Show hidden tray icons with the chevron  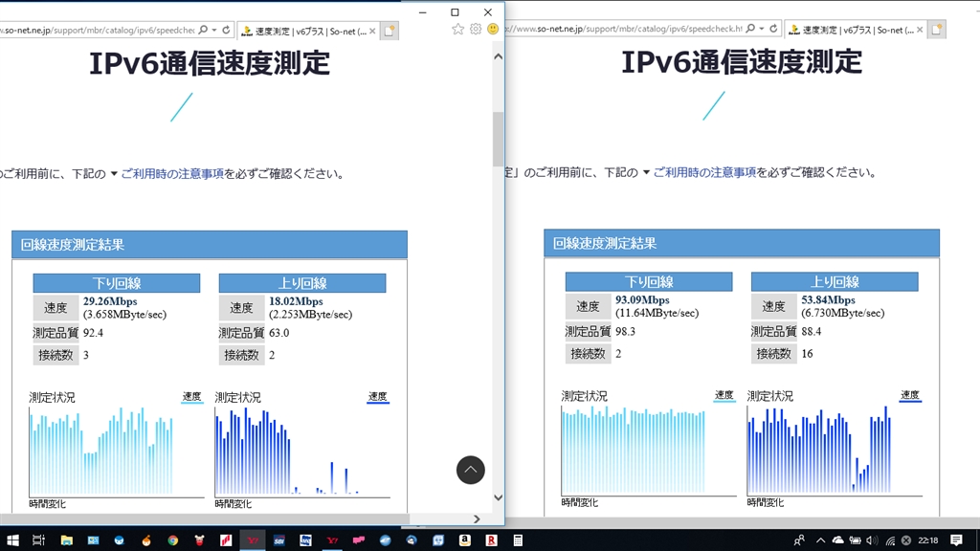820,540
